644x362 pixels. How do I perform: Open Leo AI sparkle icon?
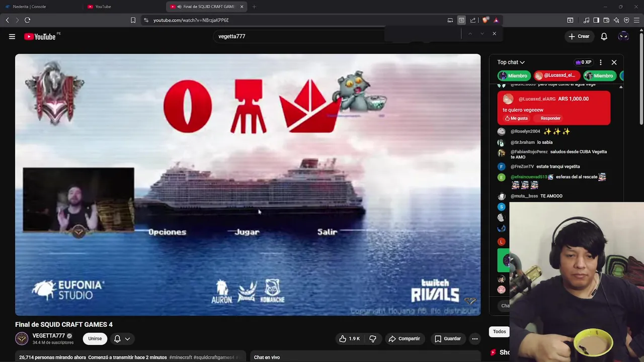pyautogui.click(x=616, y=20)
